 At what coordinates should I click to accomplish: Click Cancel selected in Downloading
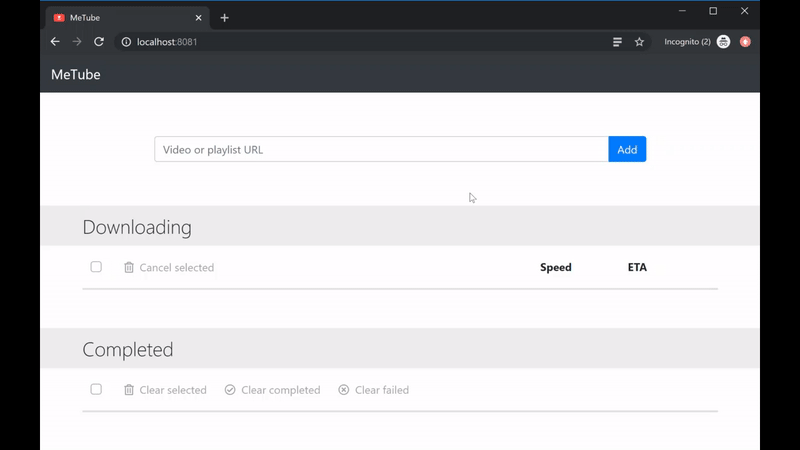(169, 267)
